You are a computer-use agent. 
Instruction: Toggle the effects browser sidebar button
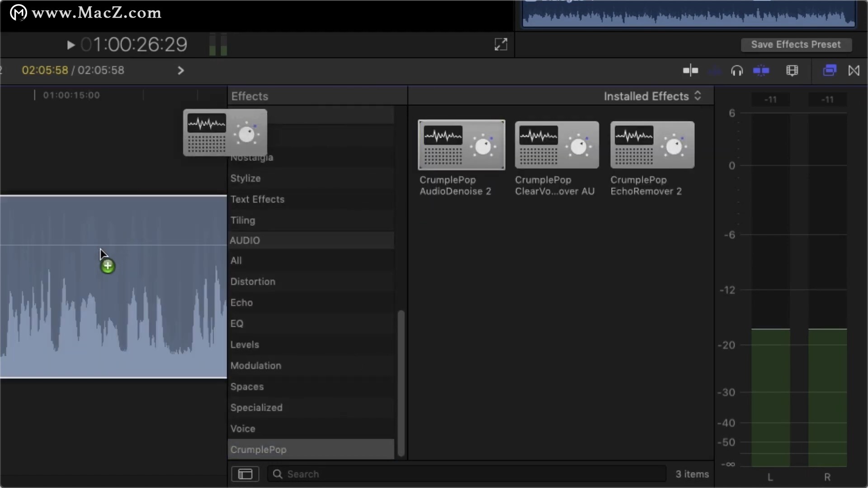tap(245, 474)
